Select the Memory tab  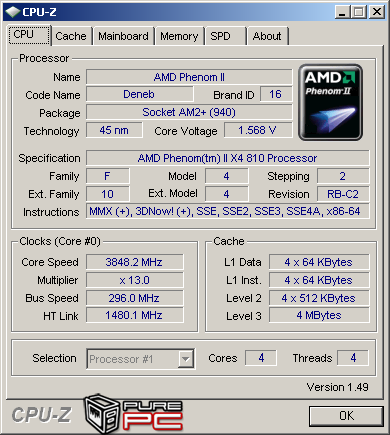179,36
